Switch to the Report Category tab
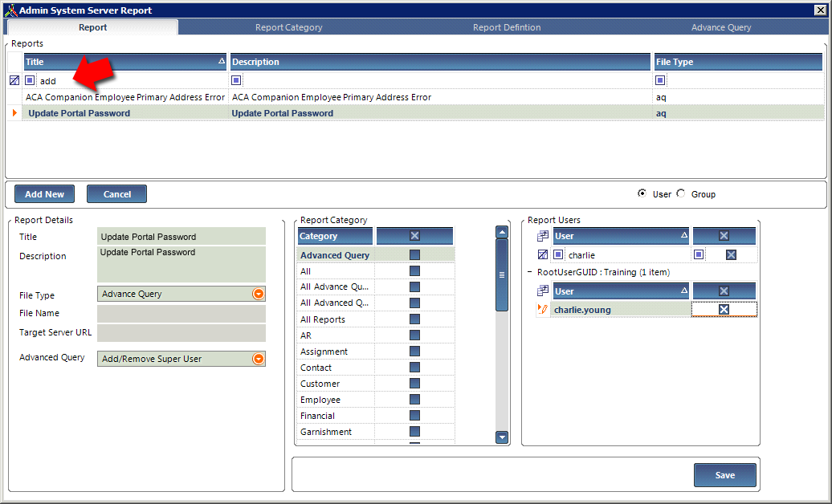This screenshot has height=504, width=832. 288,27
